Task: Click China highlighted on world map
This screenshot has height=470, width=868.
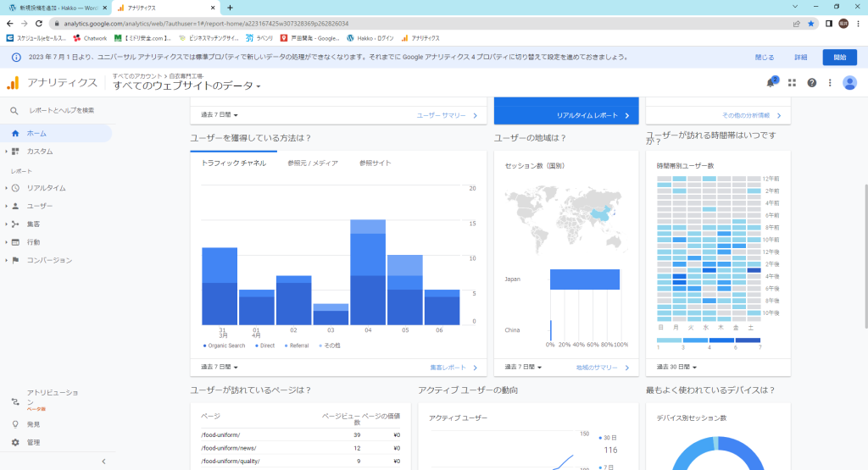Action: click(602, 214)
